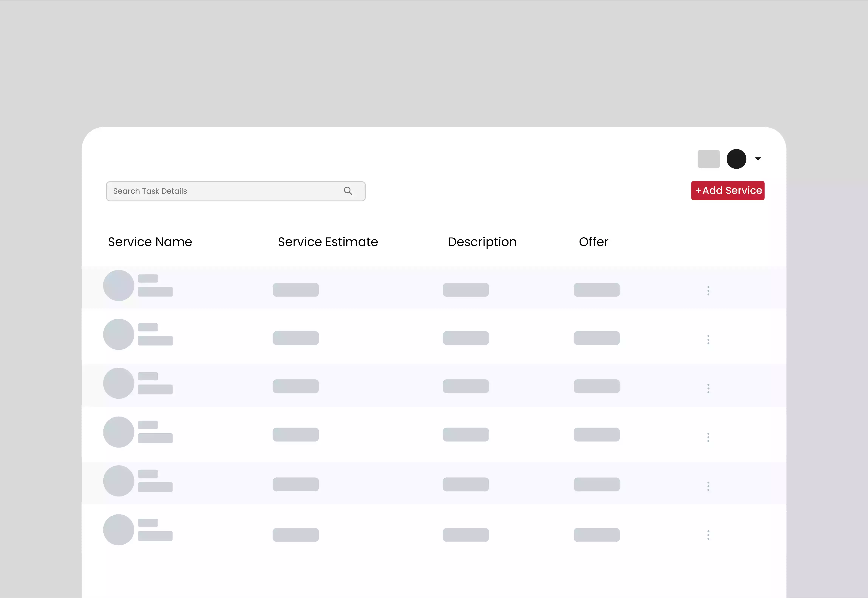The image size is (868, 598).
Task: Click the Service Estimate column header
Action: (x=328, y=242)
